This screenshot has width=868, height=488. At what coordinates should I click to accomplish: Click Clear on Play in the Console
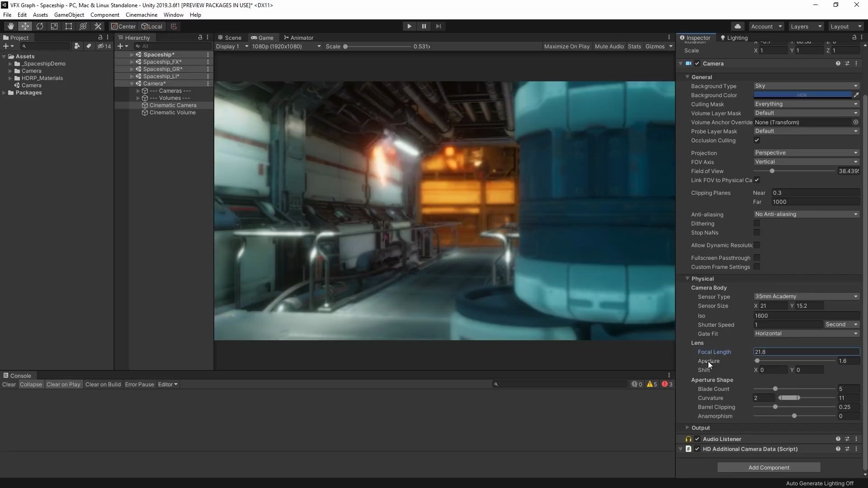click(63, 385)
